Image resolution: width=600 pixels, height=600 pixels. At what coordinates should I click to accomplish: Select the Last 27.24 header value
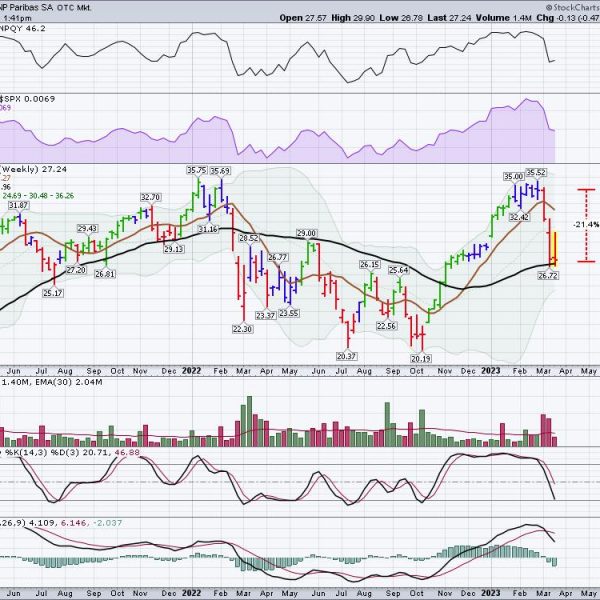[x=448, y=18]
